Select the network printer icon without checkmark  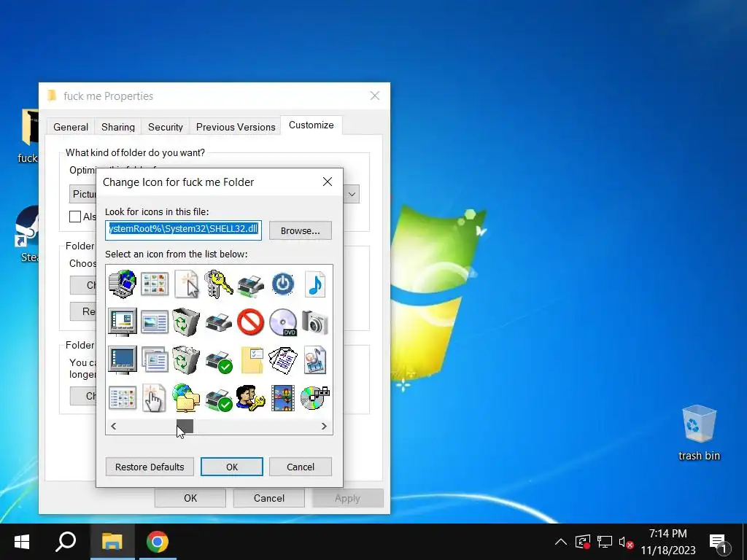tap(251, 285)
